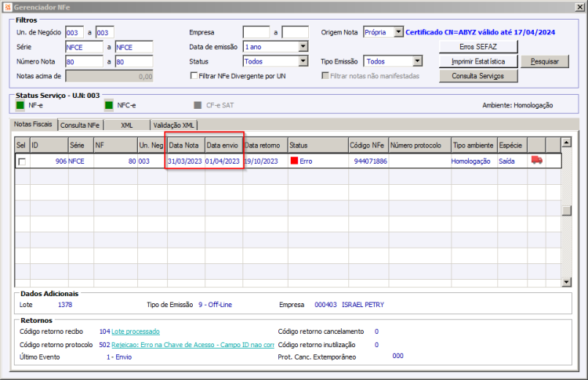Click the Notas acima de field
Image resolution: width=588 pixels, height=380 pixels.
[x=109, y=76]
